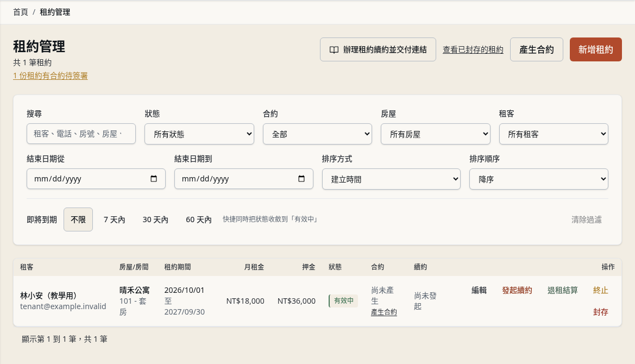Click the NT$18,000 monthly rent value
The height and width of the screenshot is (364, 635).
click(245, 301)
